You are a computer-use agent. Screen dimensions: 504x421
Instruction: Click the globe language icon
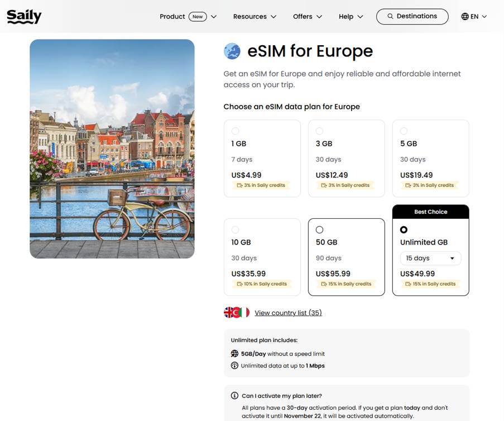[465, 17]
